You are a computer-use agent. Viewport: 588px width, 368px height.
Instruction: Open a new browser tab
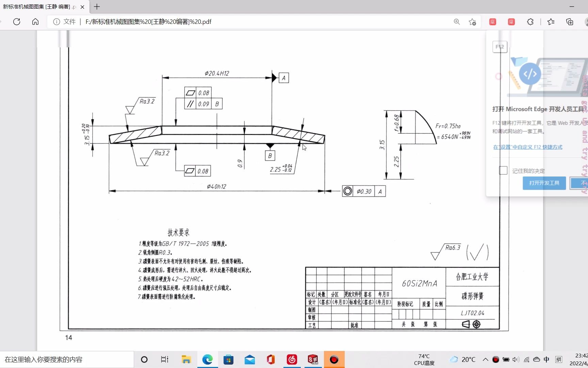(x=97, y=7)
